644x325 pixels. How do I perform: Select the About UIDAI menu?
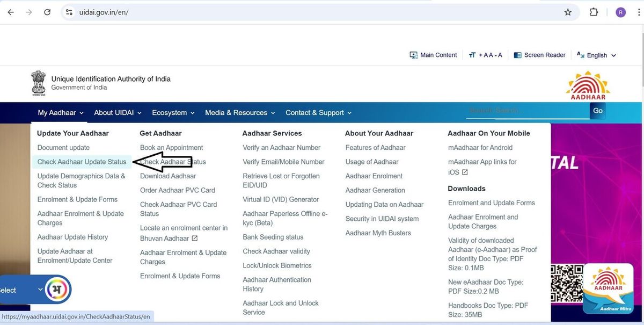pyautogui.click(x=116, y=113)
